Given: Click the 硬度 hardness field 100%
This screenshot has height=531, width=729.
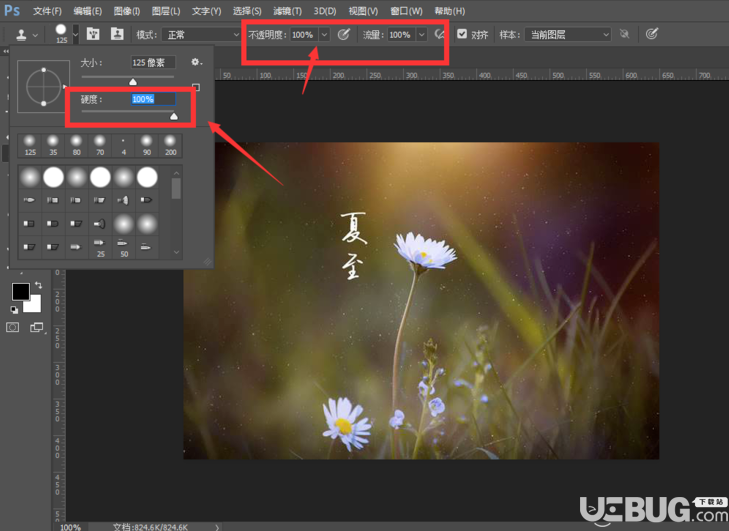Looking at the screenshot, I should click(153, 99).
